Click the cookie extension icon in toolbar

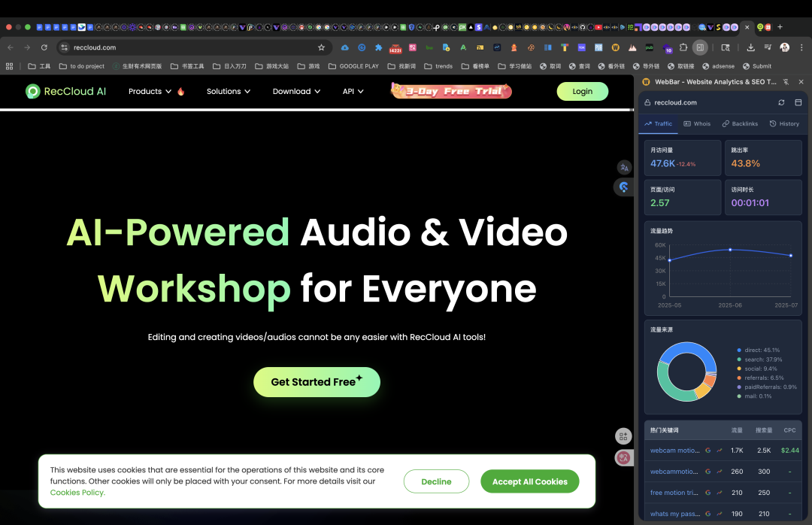pyautogui.click(x=531, y=47)
